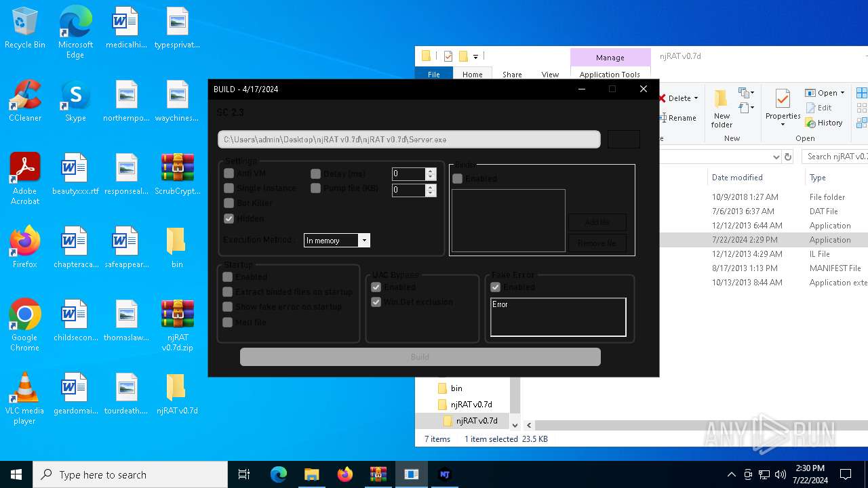
Task: Select beautyxxx.rtf document icon
Action: [x=75, y=175]
